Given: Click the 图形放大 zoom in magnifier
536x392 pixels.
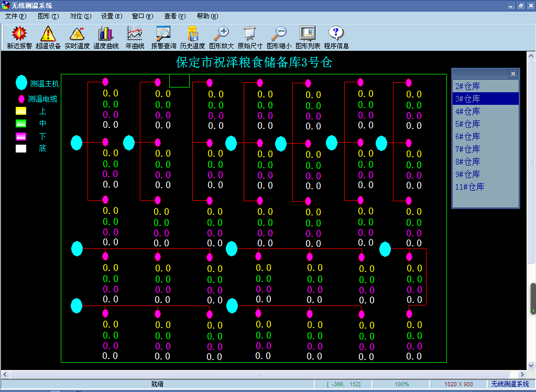Looking at the screenshot, I should pyautogui.click(x=221, y=34).
